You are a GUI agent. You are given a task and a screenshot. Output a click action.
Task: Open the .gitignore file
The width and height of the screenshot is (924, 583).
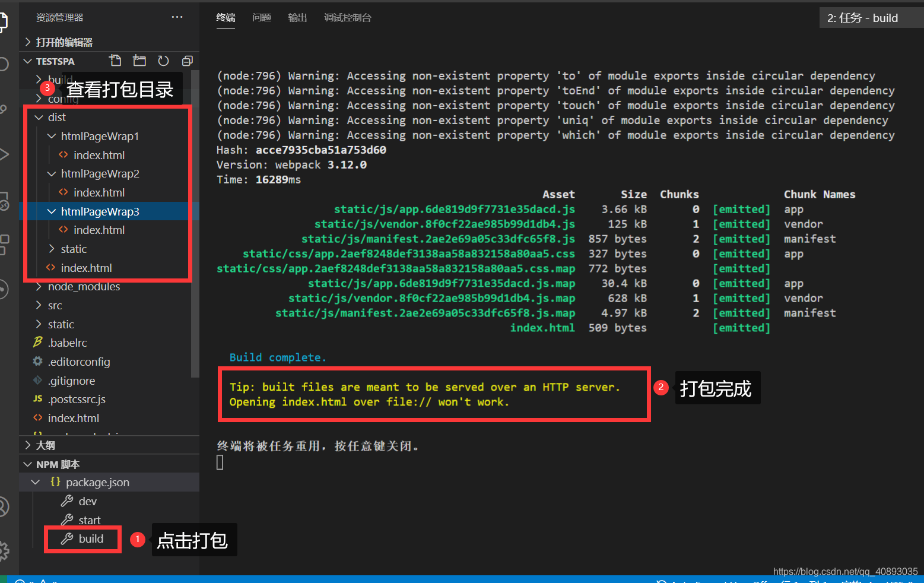pos(72,381)
